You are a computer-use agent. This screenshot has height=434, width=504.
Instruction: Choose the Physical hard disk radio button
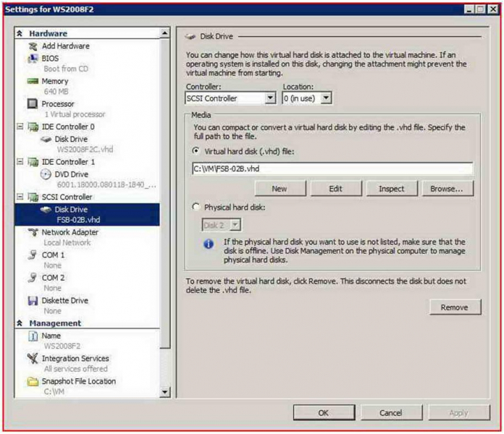(x=196, y=207)
